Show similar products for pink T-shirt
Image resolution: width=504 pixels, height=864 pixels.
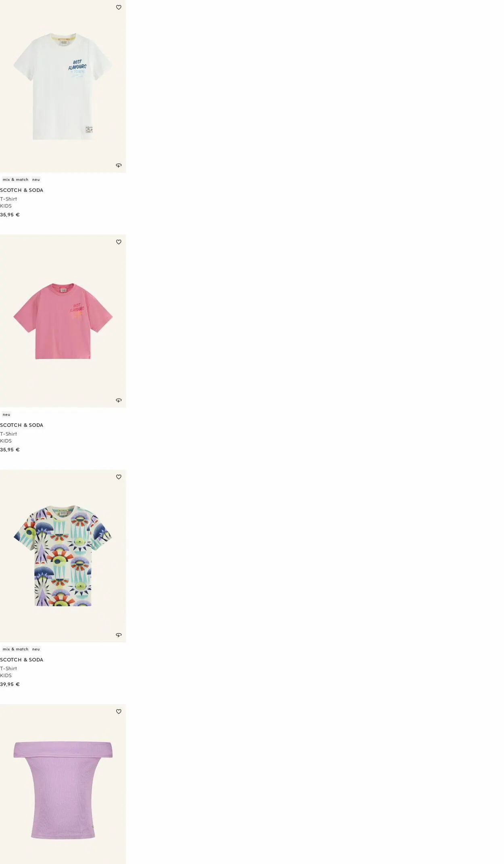119,400
